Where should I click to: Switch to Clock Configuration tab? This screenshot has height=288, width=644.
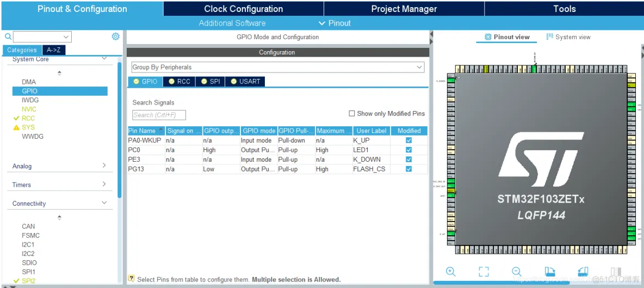pyautogui.click(x=244, y=9)
